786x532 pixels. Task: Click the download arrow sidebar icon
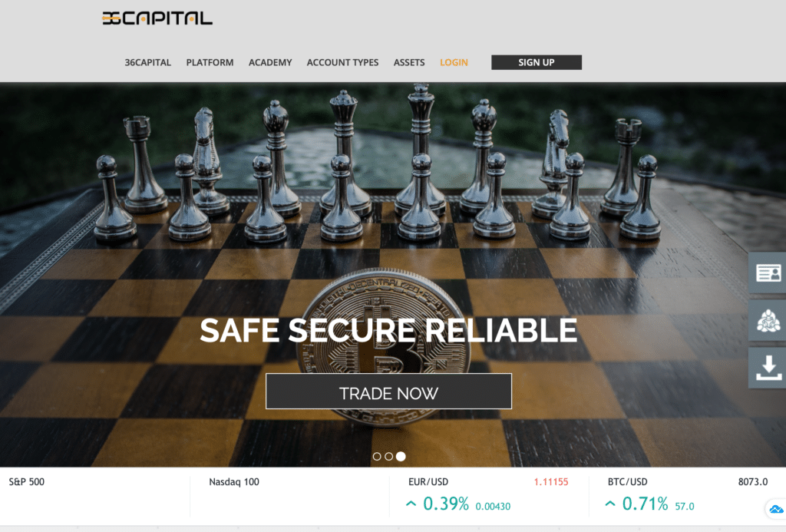click(768, 368)
